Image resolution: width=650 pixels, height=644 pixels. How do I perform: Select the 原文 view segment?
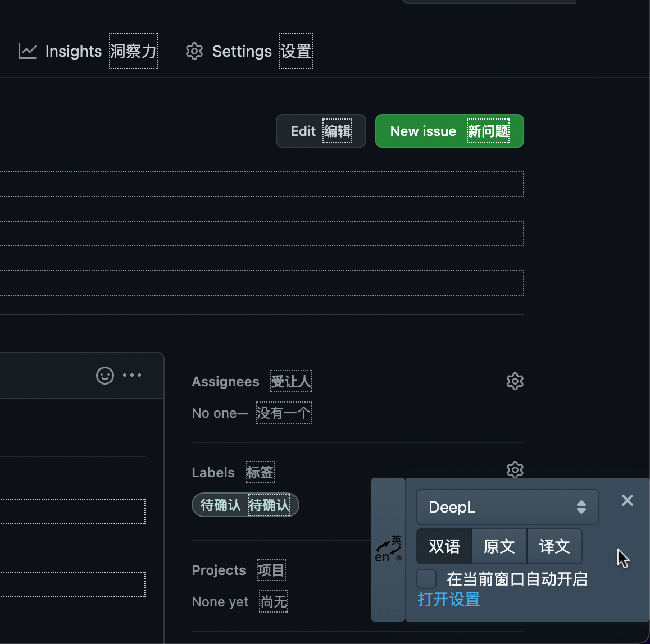tap(499, 546)
